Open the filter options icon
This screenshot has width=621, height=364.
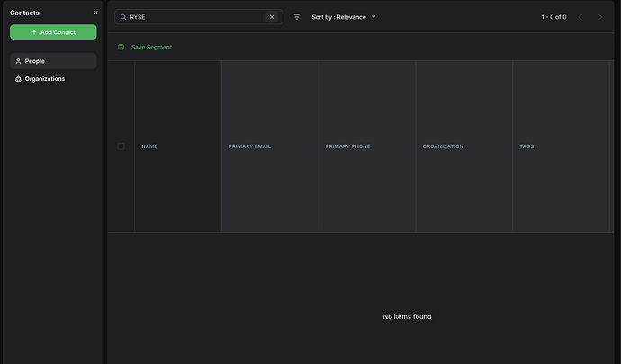click(x=297, y=17)
